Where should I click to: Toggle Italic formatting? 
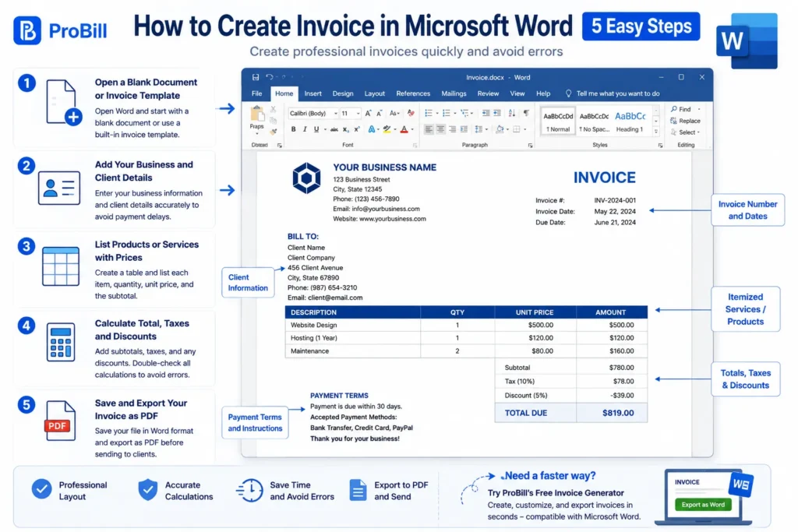tap(305, 129)
